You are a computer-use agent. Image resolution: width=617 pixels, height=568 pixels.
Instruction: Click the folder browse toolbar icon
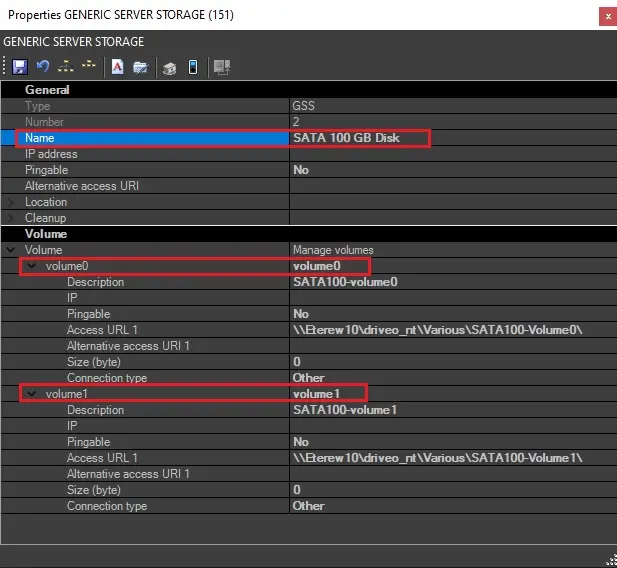tap(141, 67)
